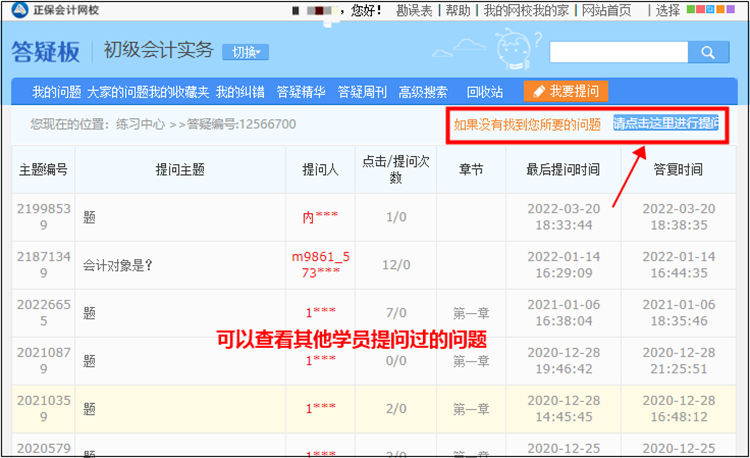This screenshot has height=458, width=750.
Task: Click the 勘误表 link at top
Action: coord(415,10)
